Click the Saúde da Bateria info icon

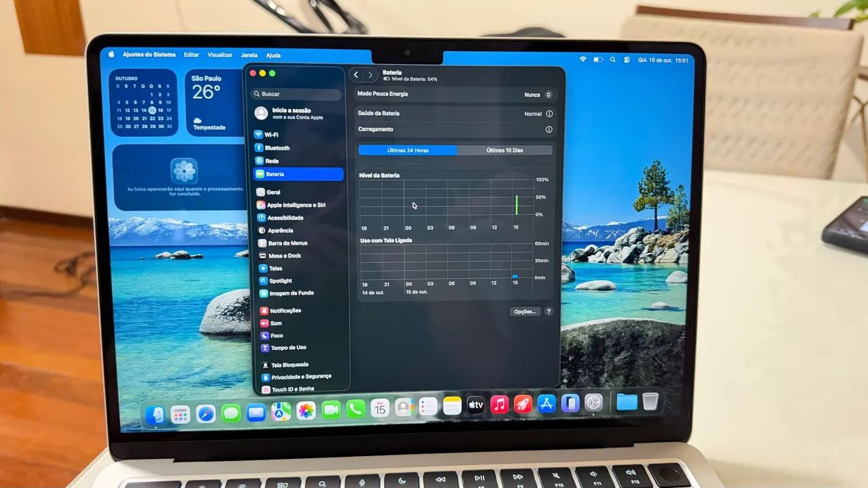[x=549, y=114]
